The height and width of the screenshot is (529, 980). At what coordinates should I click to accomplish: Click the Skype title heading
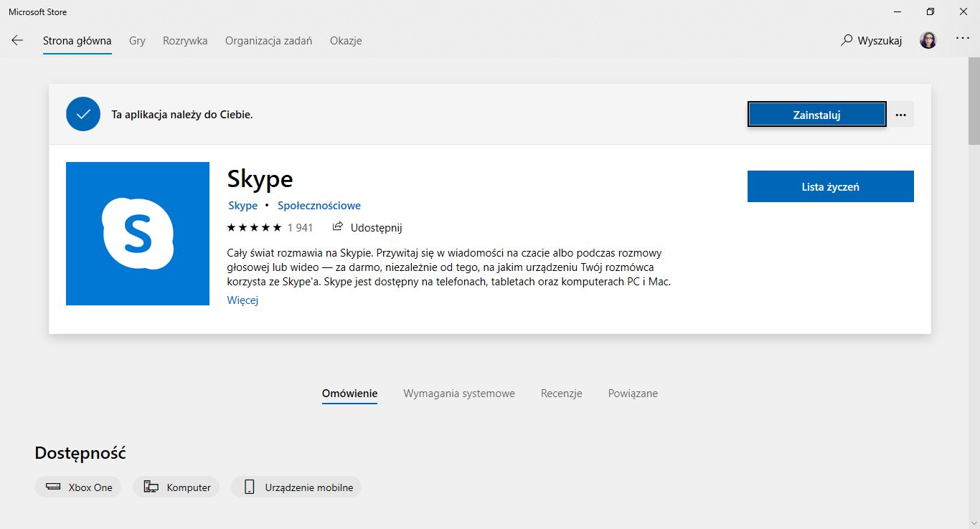click(x=260, y=179)
